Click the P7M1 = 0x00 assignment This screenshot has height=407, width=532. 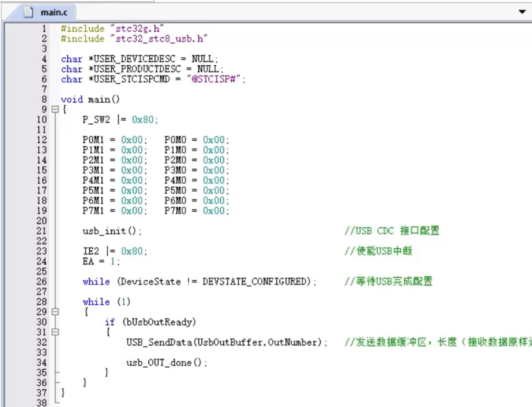coord(115,211)
